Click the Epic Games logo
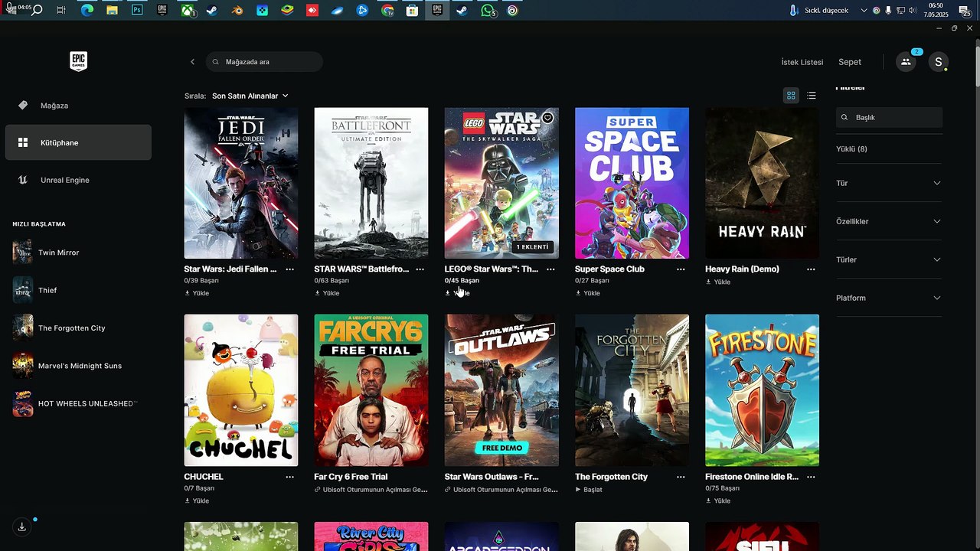Image resolution: width=980 pixels, height=551 pixels. [78, 61]
